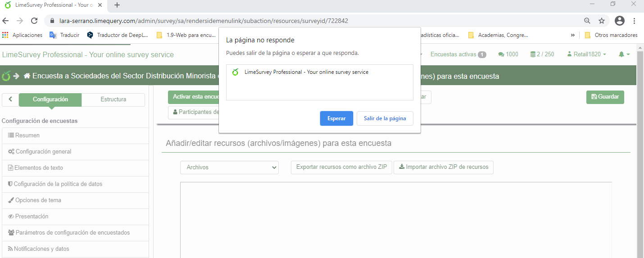Open Resumen in survey settings menu
This screenshot has width=644, height=258.
click(27, 136)
